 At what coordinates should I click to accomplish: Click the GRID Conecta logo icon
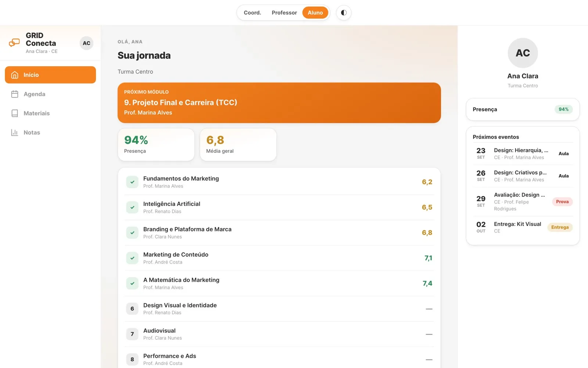point(14,43)
